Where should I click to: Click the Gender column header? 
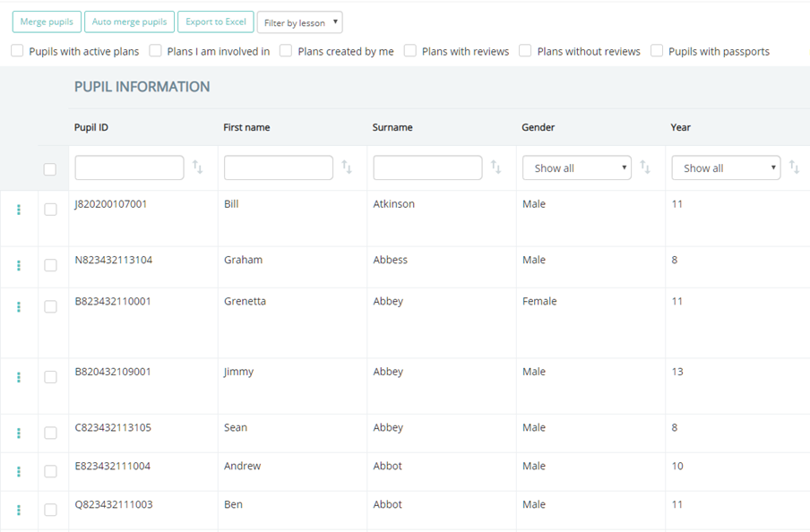[x=539, y=127]
